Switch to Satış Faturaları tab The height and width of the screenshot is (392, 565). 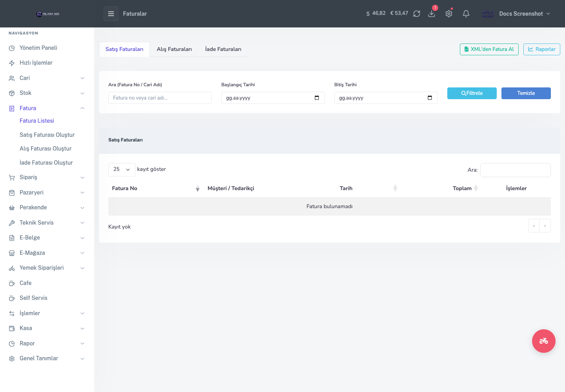point(124,49)
